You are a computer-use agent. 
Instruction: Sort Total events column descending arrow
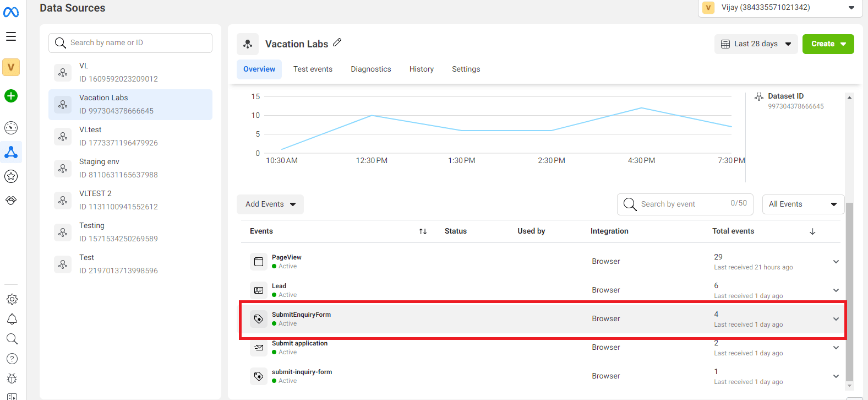click(812, 231)
